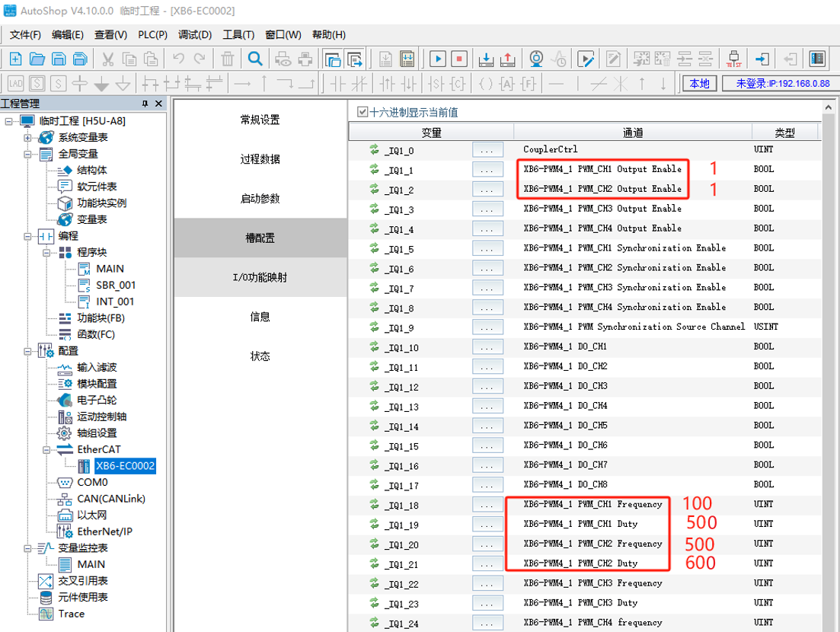Open the 查看(V) menu
840x632 pixels.
tap(111, 35)
